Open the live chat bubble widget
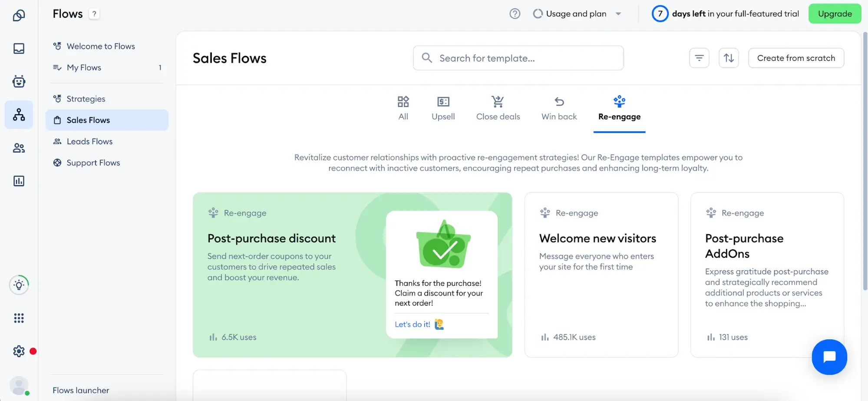This screenshot has height=401, width=868. point(829,357)
